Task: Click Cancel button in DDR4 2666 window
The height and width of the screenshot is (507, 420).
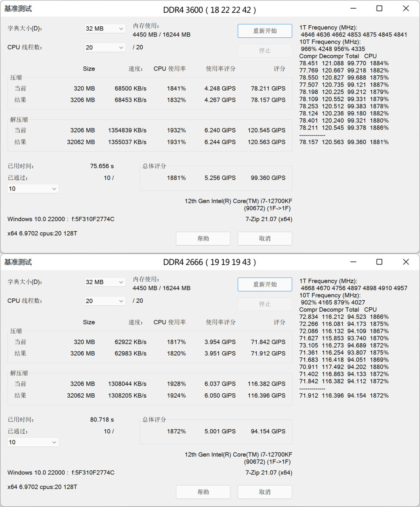Action: [x=265, y=492]
